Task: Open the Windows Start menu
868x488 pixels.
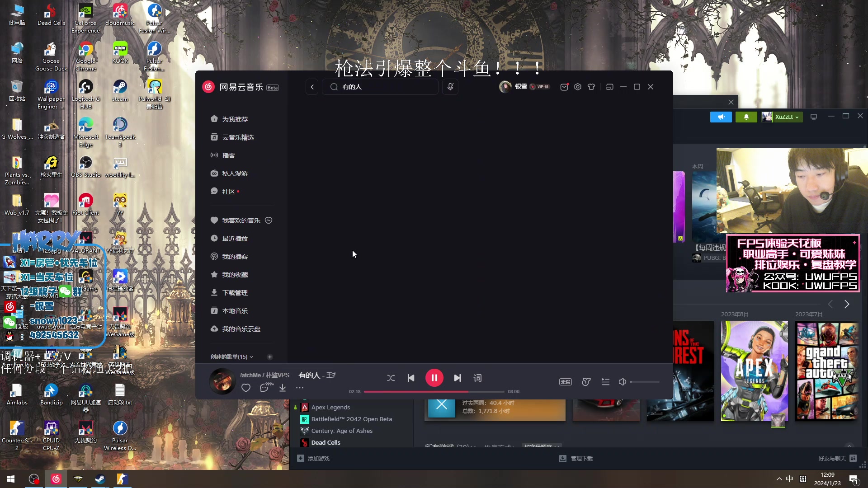Action: (11, 479)
